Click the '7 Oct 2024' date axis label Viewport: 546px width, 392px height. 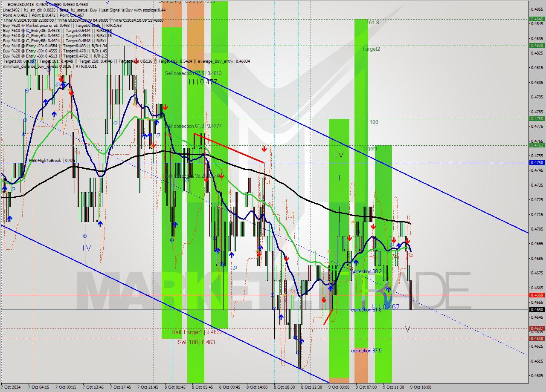tap(11, 387)
